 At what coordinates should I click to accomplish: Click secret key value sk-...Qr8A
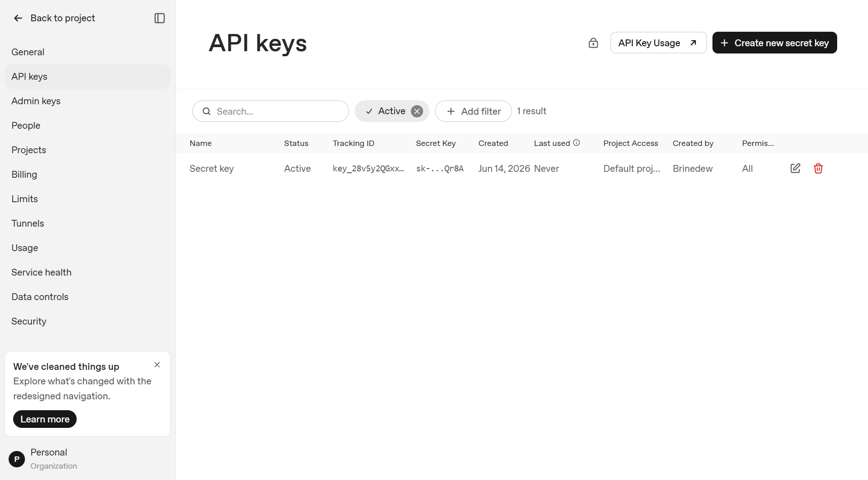coord(440,169)
